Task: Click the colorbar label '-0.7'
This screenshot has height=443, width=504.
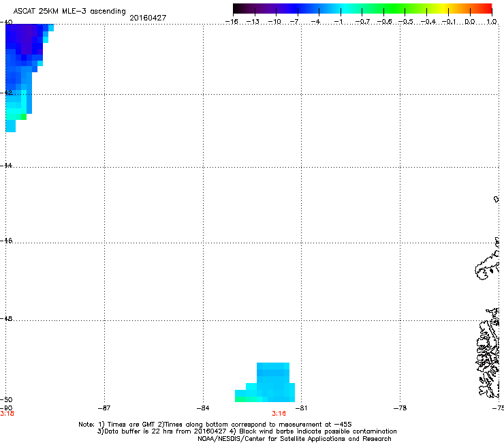Action: click(362, 22)
